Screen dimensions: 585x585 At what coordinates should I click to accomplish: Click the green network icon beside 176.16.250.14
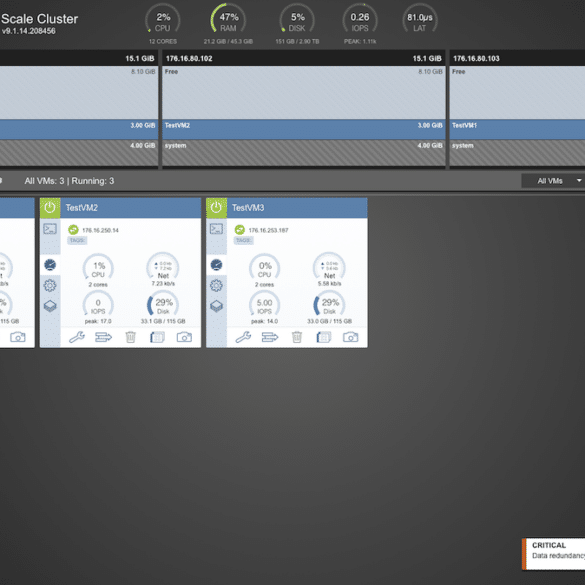[73, 230]
